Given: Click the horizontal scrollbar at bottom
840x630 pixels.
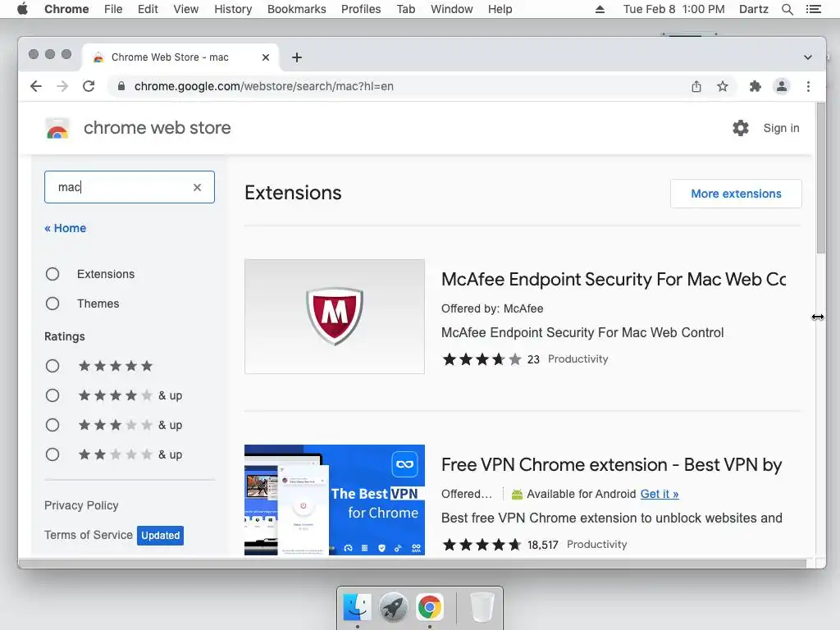Looking at the screenshot, I should pos(413,563).
